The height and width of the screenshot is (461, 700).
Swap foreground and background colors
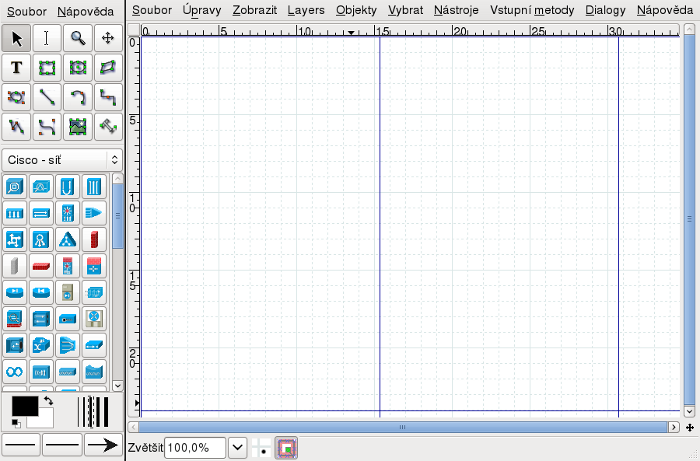pos(49,401)
